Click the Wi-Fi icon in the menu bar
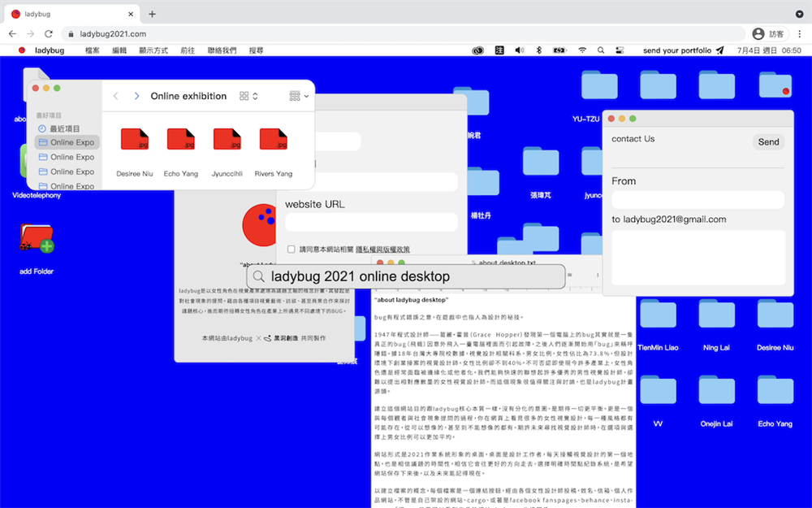 582,50
